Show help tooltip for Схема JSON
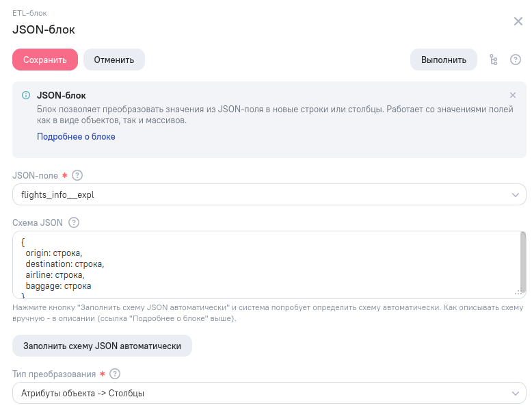This screenshot has width=532, height=410. tap(74, 222)
